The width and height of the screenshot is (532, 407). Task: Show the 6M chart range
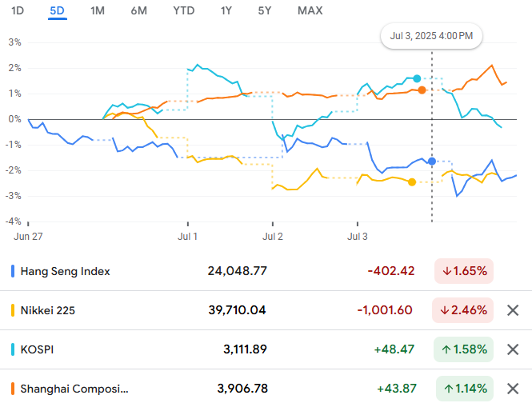click(138, 10)
